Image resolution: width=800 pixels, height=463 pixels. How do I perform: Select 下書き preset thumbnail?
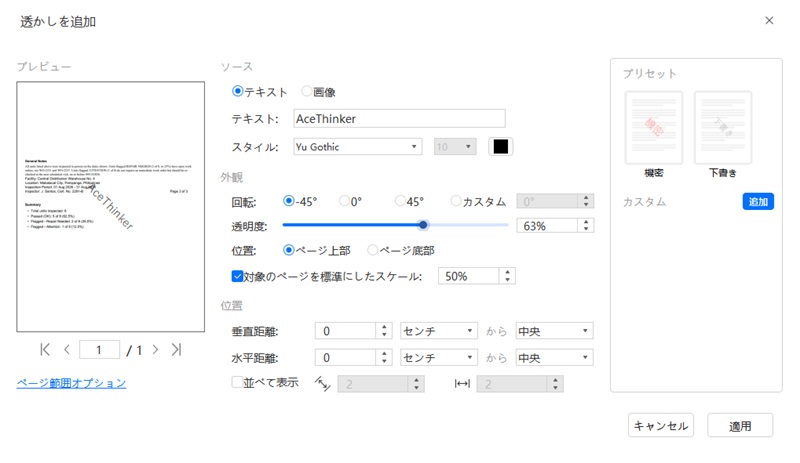[722, 128]
